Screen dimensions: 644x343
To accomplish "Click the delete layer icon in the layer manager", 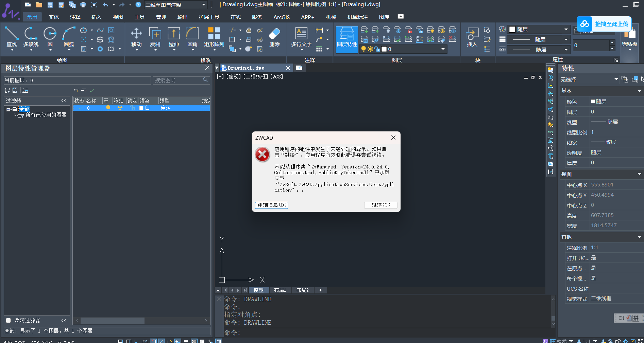I will tap(84, 90).
